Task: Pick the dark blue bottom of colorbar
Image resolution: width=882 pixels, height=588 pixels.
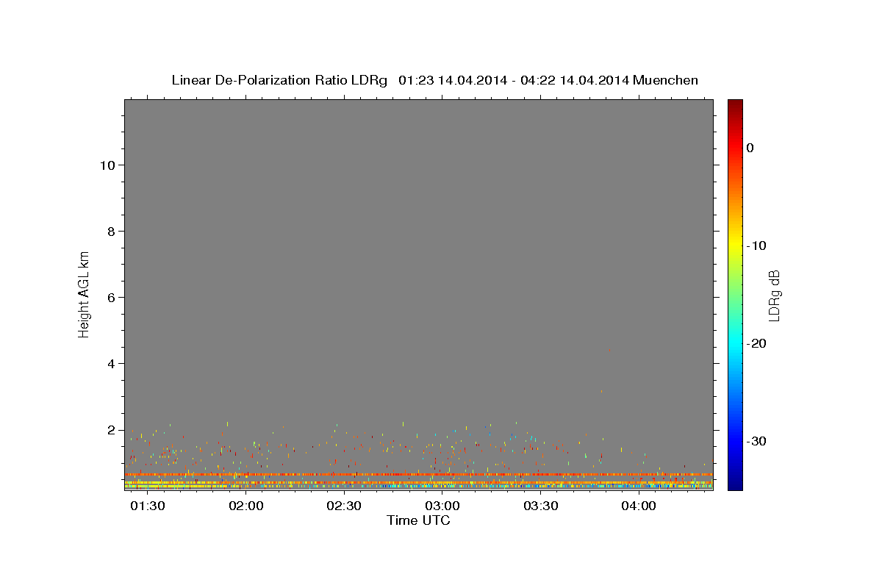Action: tap(735, 484)
